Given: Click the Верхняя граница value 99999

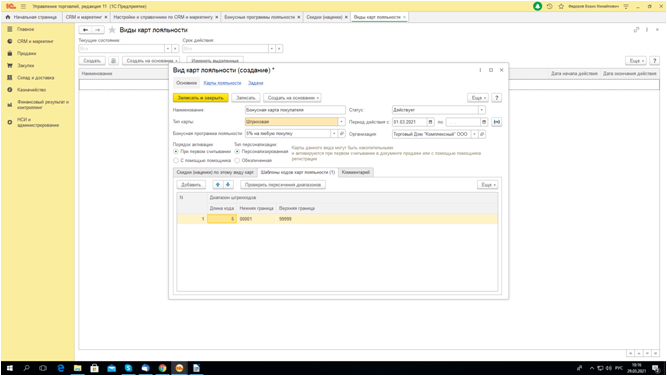Looking at the screenshot, I should tap(285, 219).
